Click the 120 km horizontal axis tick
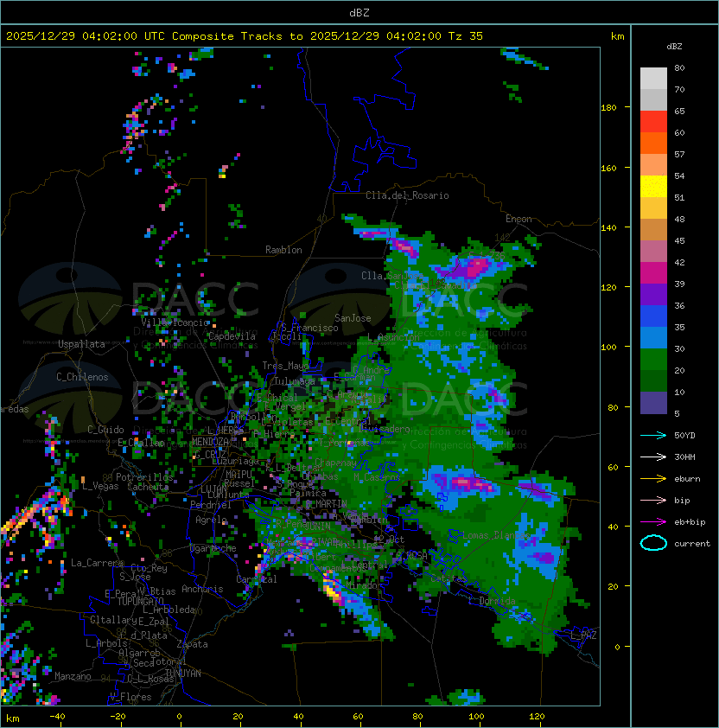The image size is (719, 728). tap(537, 717)
